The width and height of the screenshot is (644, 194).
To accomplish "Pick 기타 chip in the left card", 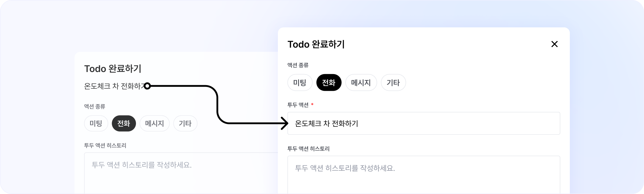I will tap(185, 123).
